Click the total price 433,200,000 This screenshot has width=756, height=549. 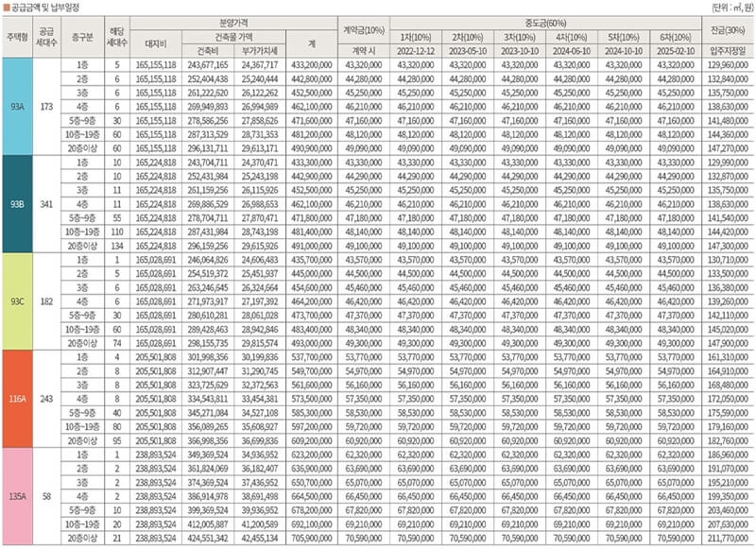(x=312, y=64)
